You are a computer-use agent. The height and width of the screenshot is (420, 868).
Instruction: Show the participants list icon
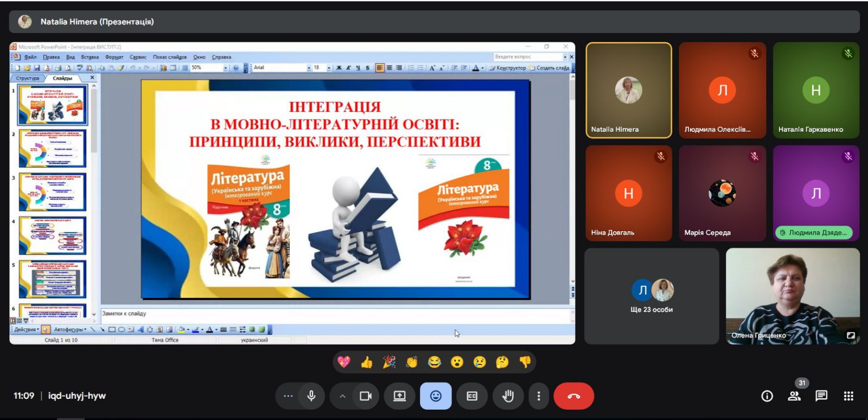click(x=794, y=396)
